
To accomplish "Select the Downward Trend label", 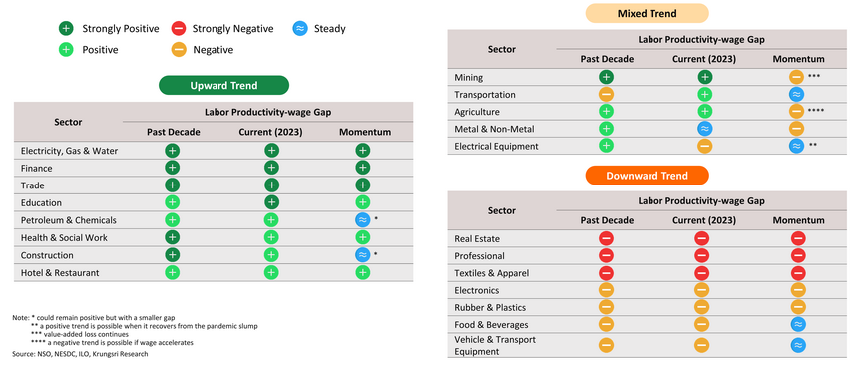I will click(x=648, y=175).
